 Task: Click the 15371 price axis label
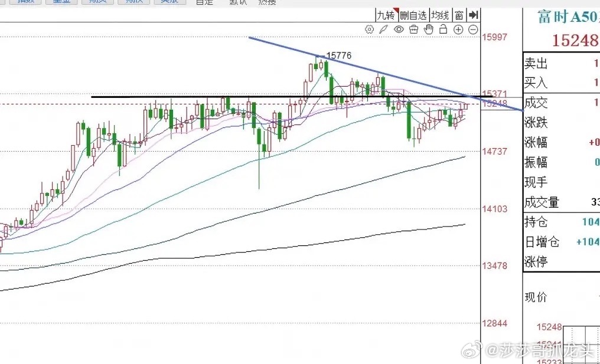point(495,94)
